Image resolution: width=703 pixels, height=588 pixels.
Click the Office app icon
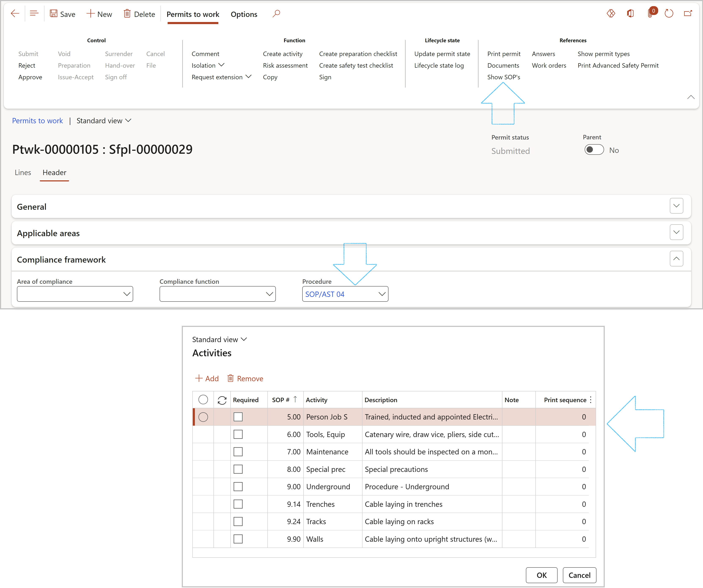point(630,13)
